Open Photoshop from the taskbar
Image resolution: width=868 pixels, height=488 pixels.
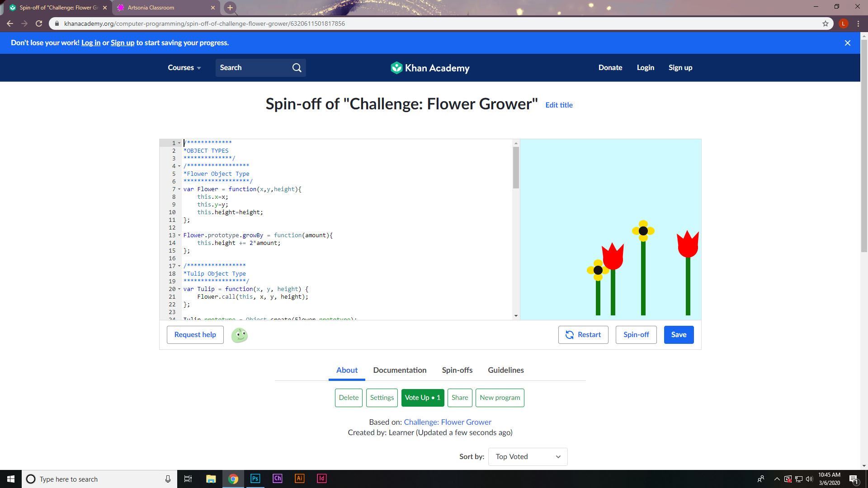click(255, 479)
